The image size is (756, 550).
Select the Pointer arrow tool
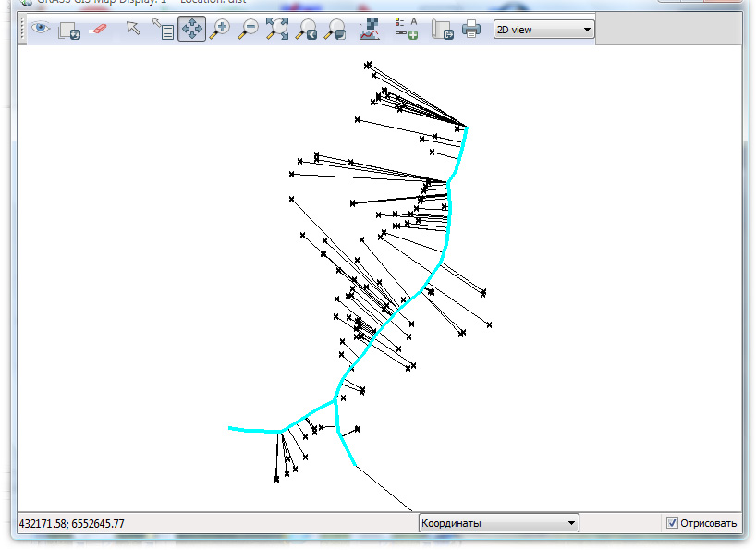[134, 29]
